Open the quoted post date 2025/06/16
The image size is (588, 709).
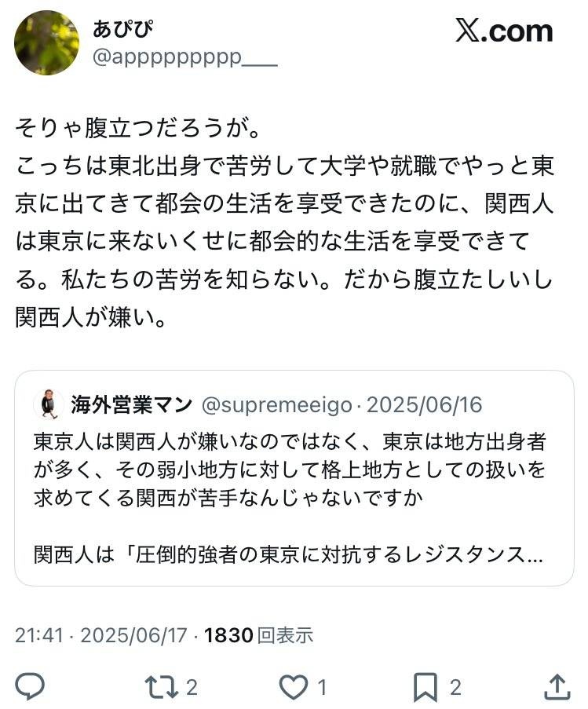425,405
